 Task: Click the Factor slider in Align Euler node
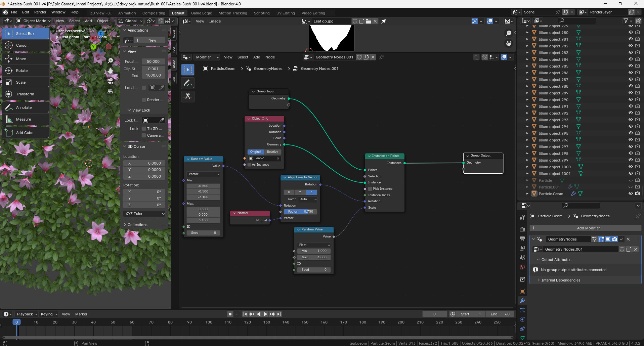(300, 212)
